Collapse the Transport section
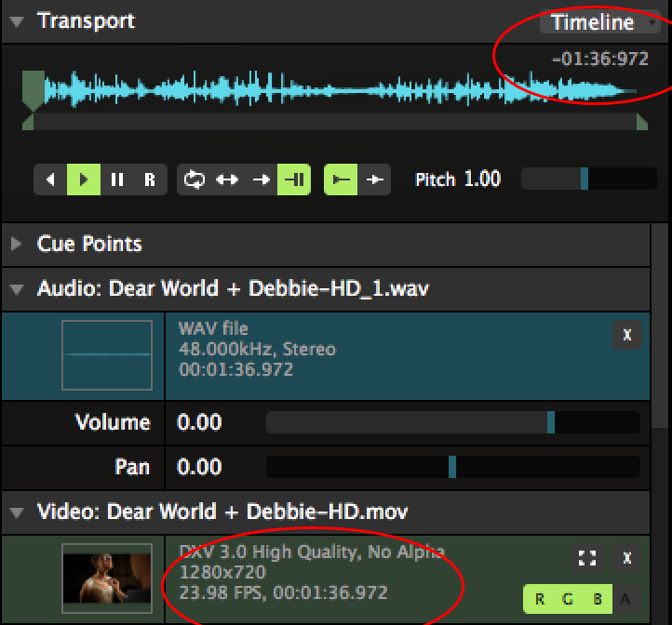 (17, 21)
